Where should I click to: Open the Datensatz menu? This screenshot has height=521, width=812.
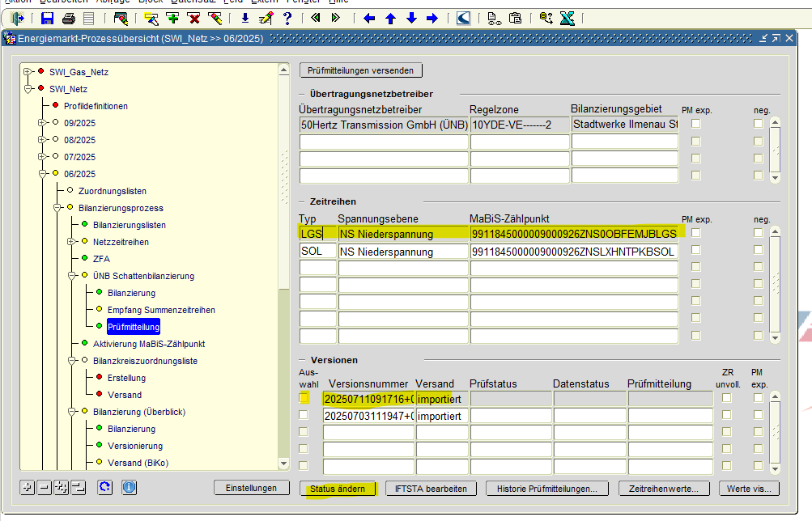coord(192,2)
